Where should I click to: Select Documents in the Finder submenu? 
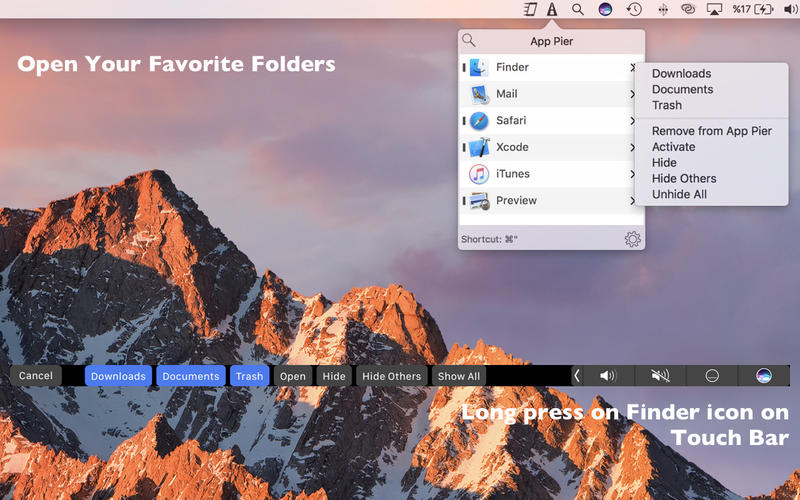[682, 89]
